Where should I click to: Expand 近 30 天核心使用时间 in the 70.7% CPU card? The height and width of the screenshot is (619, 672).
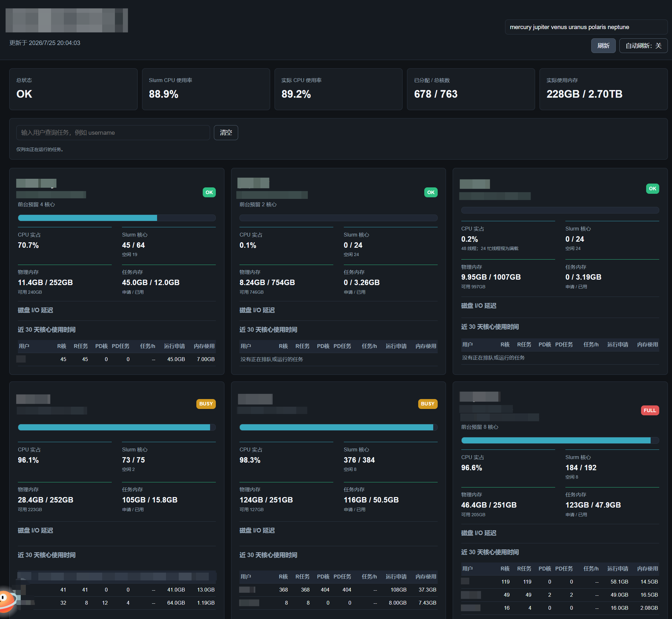[47, 329]
